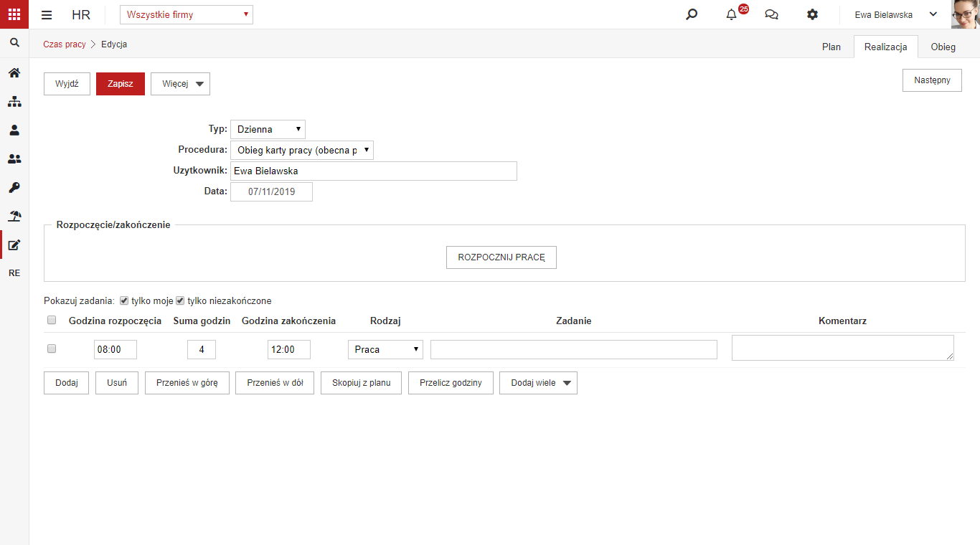
Task: Open the notifications bell icon
Action: pos(731,14)
